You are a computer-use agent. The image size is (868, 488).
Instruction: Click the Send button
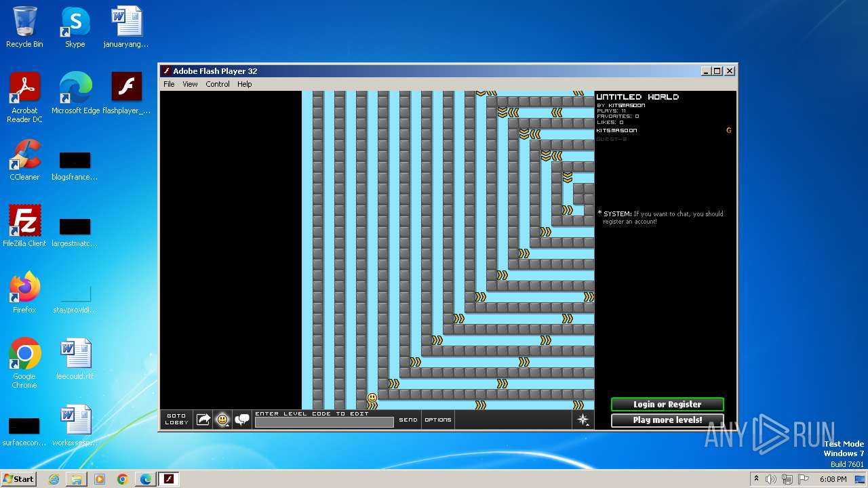point(408,420)
